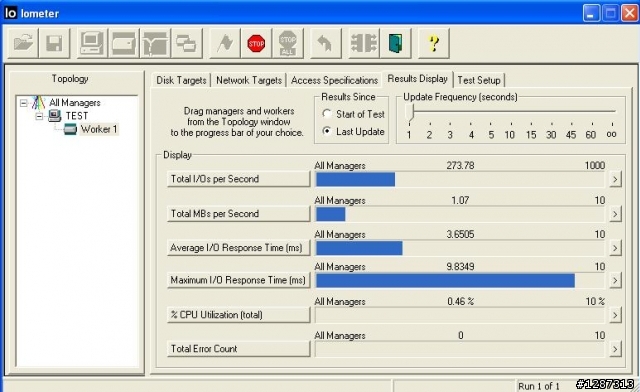Viewport: 640px width, 392px height.
Task: Click the 1000 maximum scale value
Action: pos(595,165)
